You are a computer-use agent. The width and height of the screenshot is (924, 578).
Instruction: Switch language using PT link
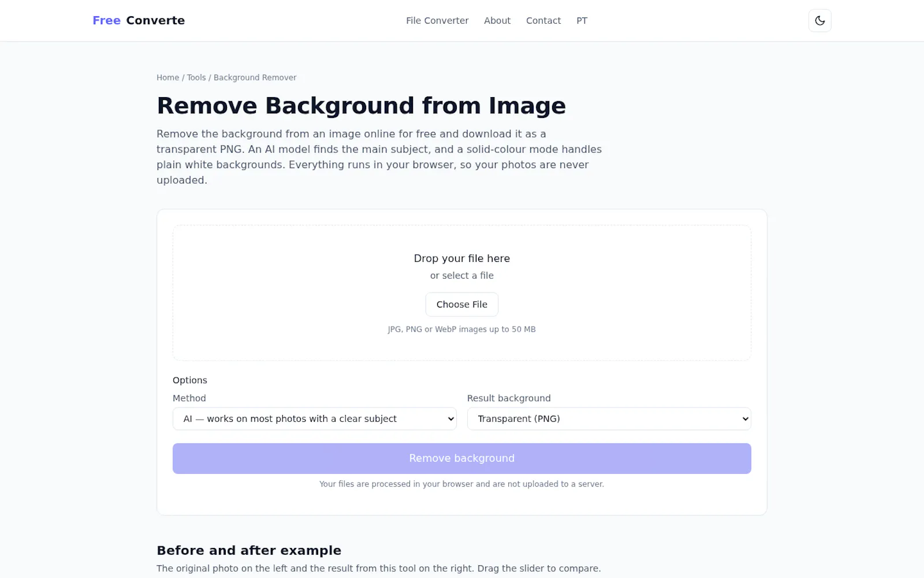582,20
